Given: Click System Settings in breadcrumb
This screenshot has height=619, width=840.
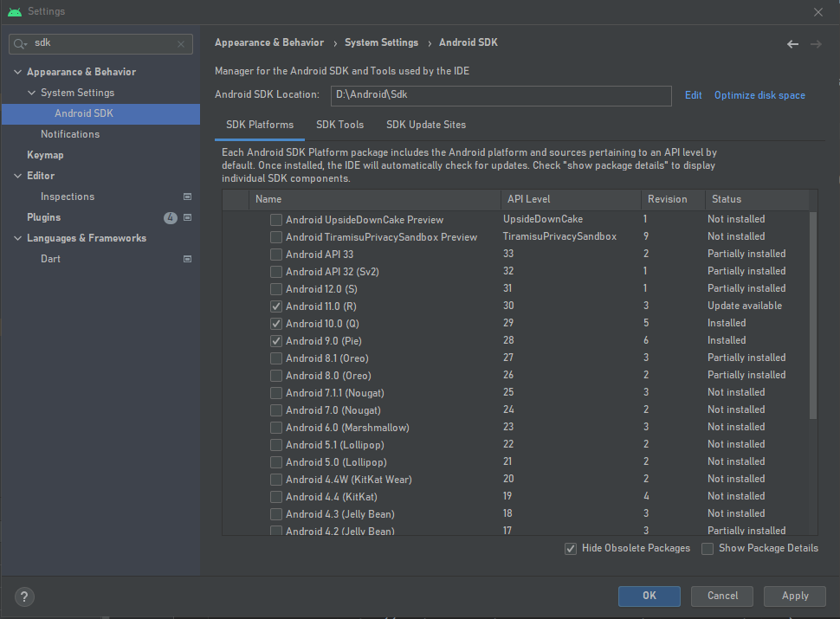Looking at the screenshot, I should (381, 42).
